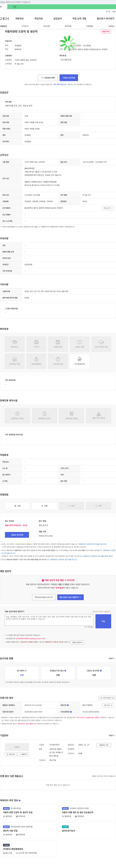The image size is (116, 868).
Task: Click info icon beside 고용24 입사지원 count
Action: pos(101,671)
